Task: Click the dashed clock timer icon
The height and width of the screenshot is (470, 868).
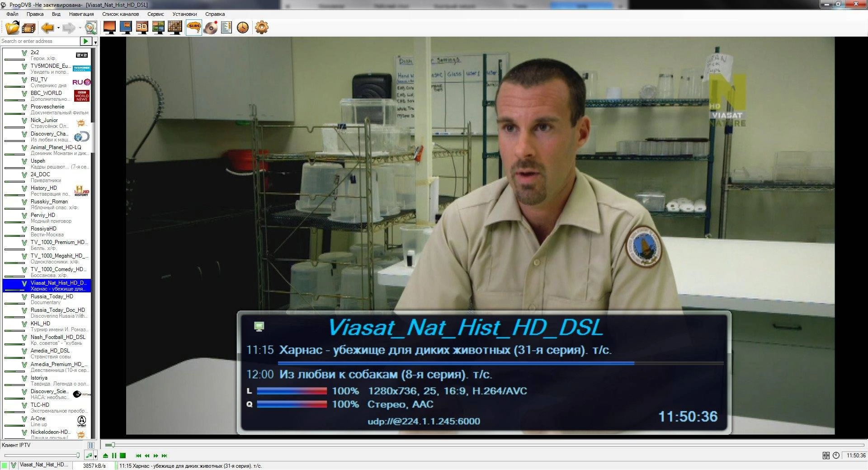Action: [836, 456]
